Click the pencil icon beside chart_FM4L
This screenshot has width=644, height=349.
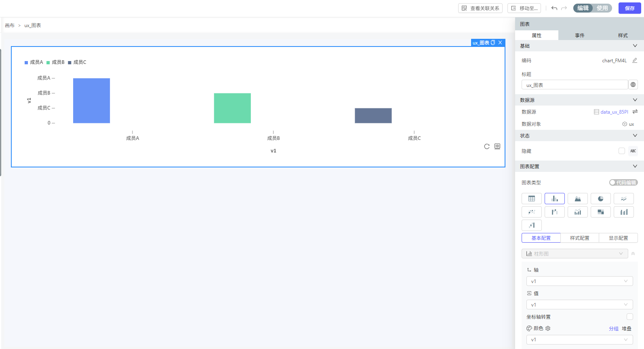point(635,60)
